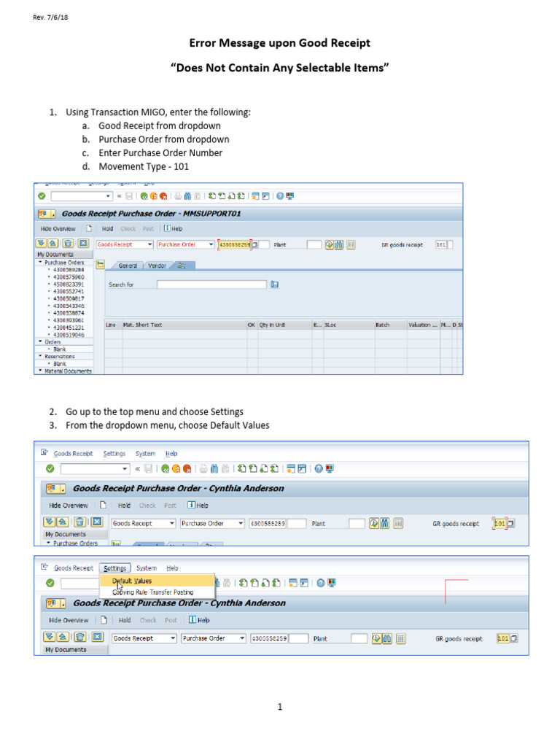Viewport: 560px width, 747px height.
Task: Open the Goods Receipt dropdown in second screenshot
Action: (172, 524)
